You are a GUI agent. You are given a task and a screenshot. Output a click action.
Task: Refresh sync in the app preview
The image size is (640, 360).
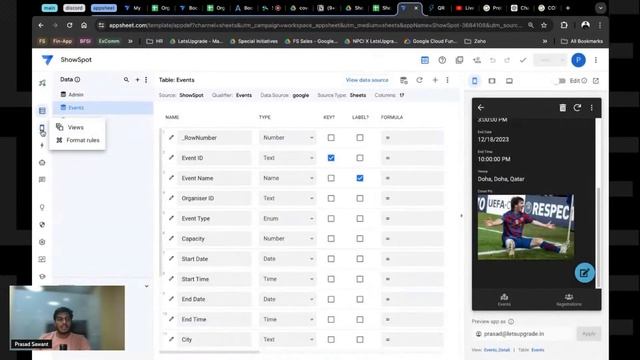tap(577, 108)
